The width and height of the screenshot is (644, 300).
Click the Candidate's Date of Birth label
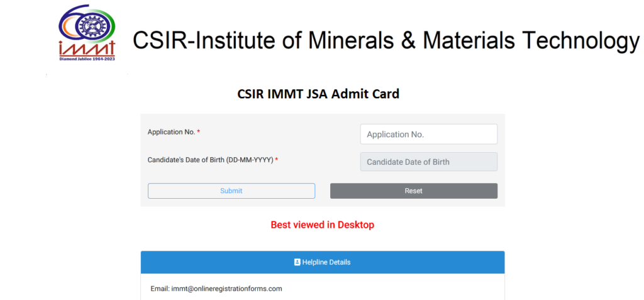click(x=213, y=160)
